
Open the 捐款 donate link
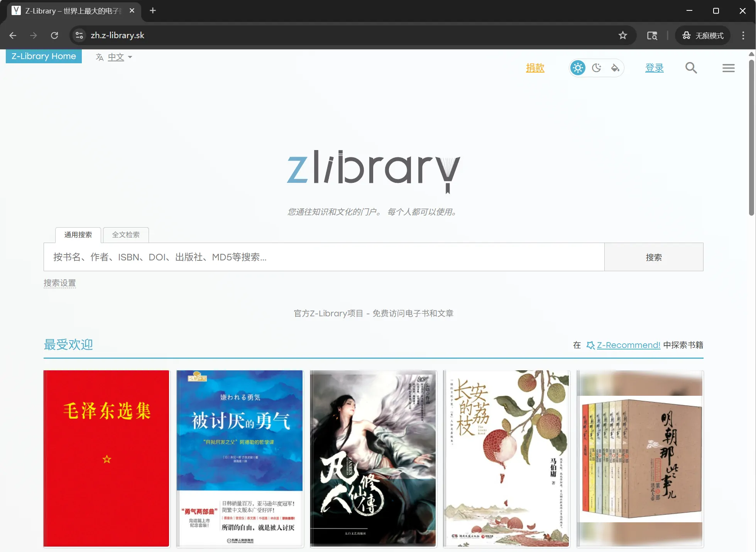(x=535, y=68)
